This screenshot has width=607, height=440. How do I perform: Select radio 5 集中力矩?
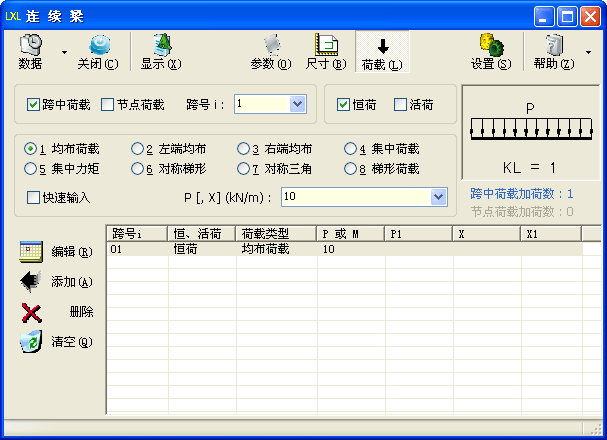(30, 169)
